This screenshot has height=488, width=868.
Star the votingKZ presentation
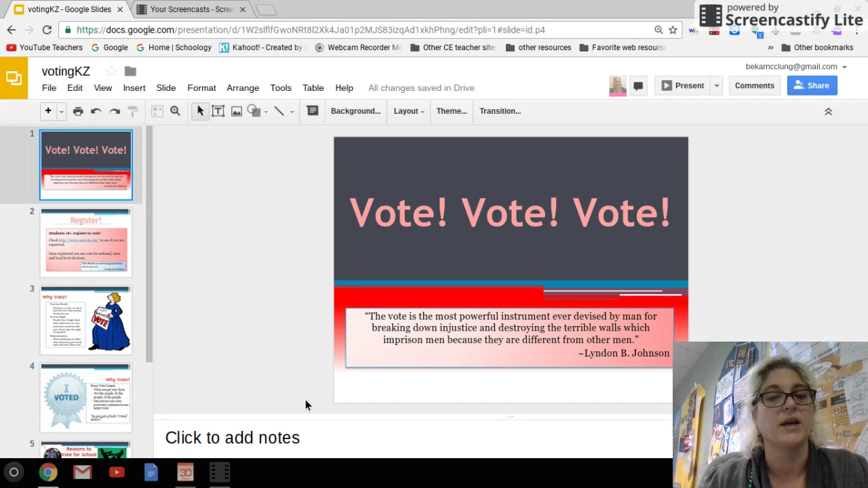coord(111,71)
